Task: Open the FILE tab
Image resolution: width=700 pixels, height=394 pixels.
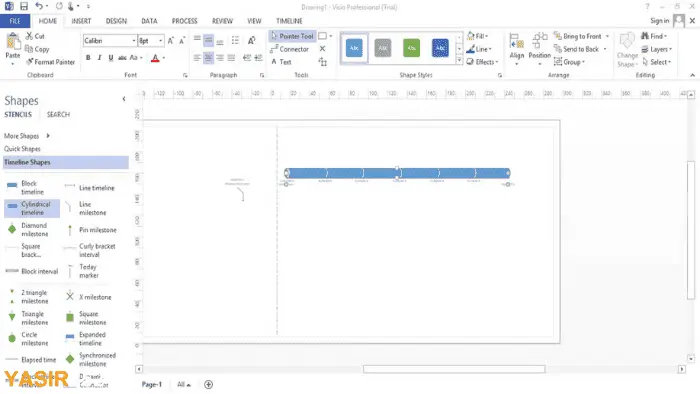Action: pyautogui.click(x=15, y=21)
